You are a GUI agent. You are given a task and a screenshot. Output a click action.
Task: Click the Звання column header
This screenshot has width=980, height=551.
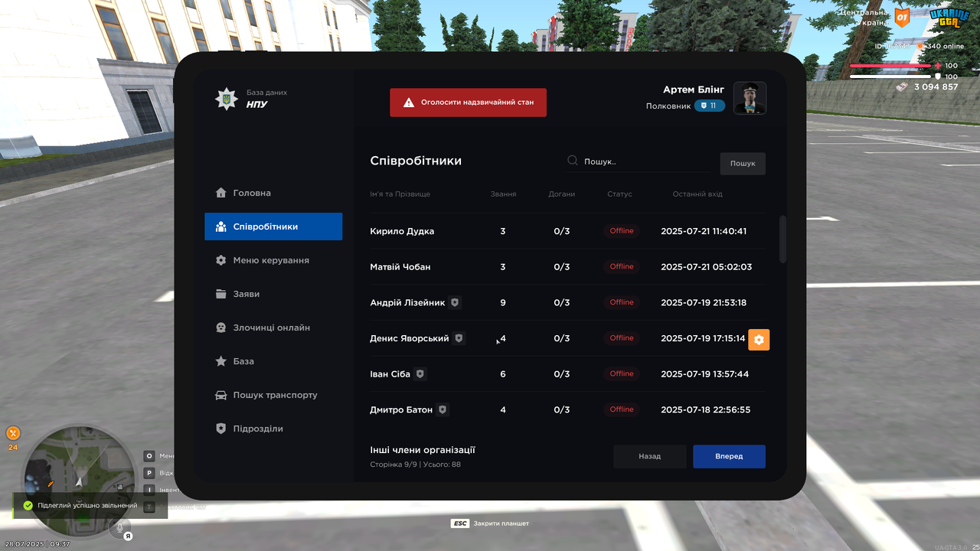pyautogui.click(x=503, y=194)
